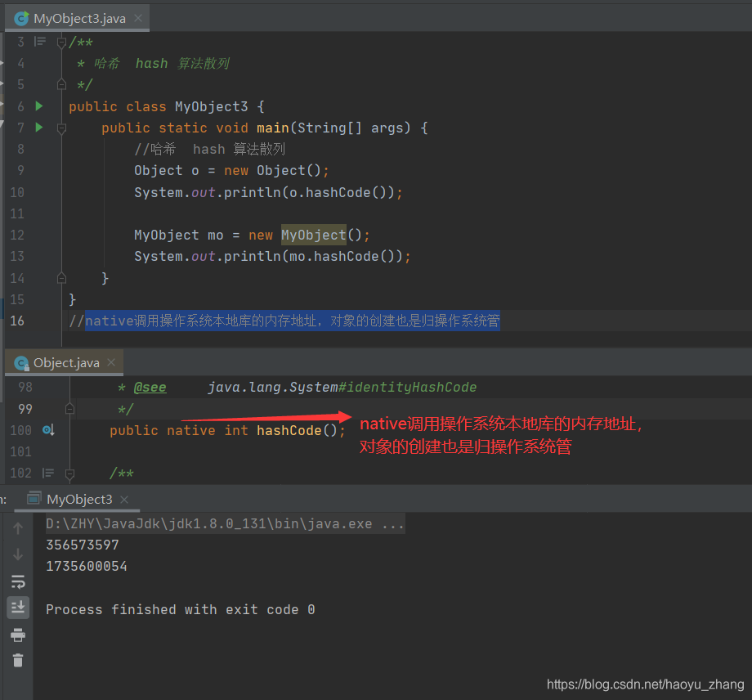Click the hashCode method name on line 100
Viewport: 752px width, 700px height.
(289, 430)
